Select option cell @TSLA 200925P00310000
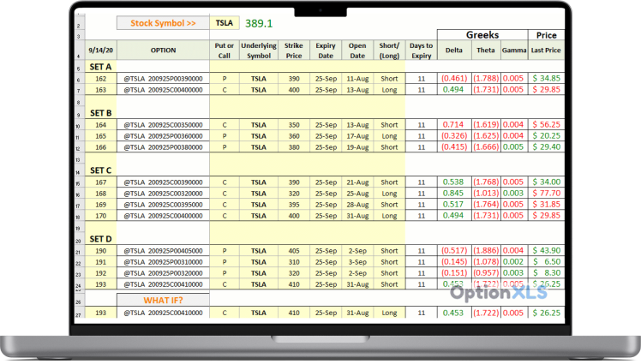Screen dimensions: 641x364 [x=163, y=262]
